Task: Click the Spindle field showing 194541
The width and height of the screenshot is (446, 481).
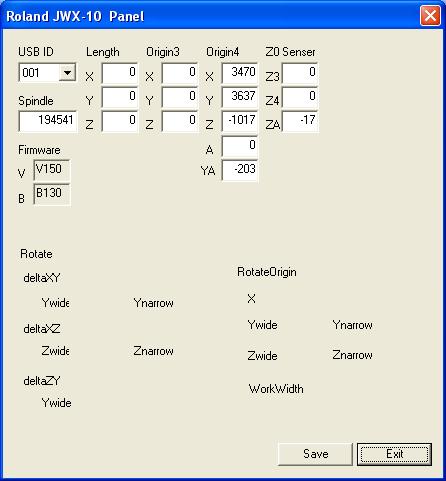Action: pos(48,121)
